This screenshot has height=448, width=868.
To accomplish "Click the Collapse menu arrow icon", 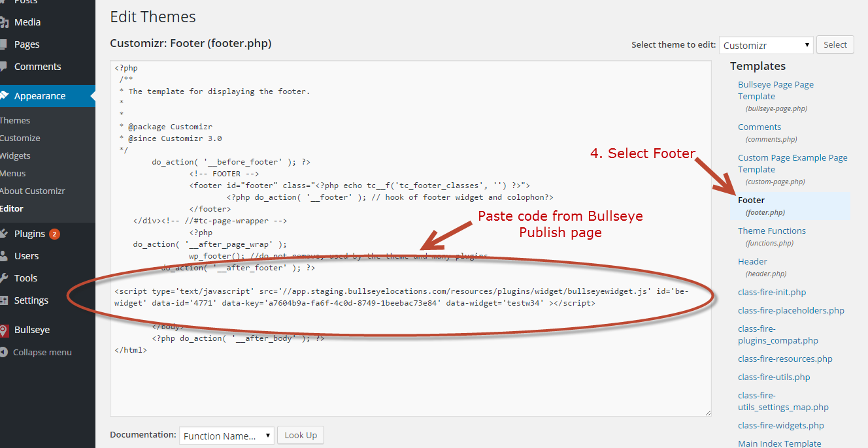I will coord(4,353).
